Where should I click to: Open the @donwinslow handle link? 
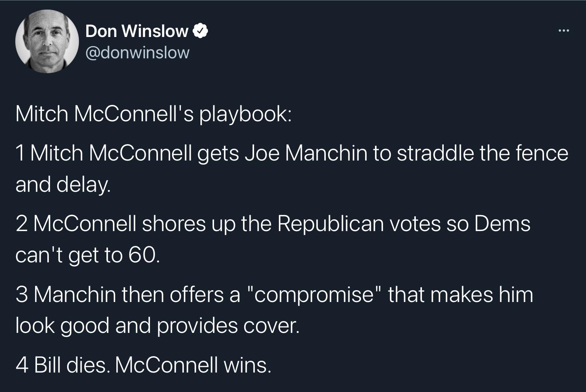point(137,53)
